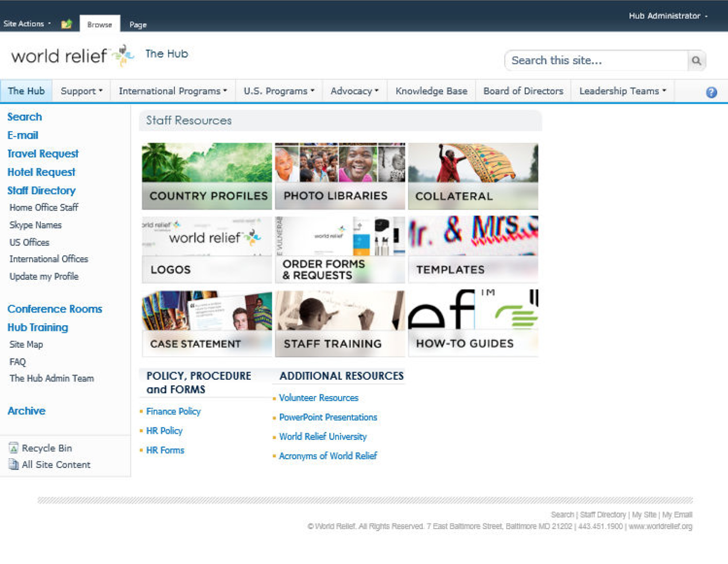Image resolution: width=728 pixels, height=564 pixels.
Task: Open the Archive sidebar link
Action: tap(26, 411)
